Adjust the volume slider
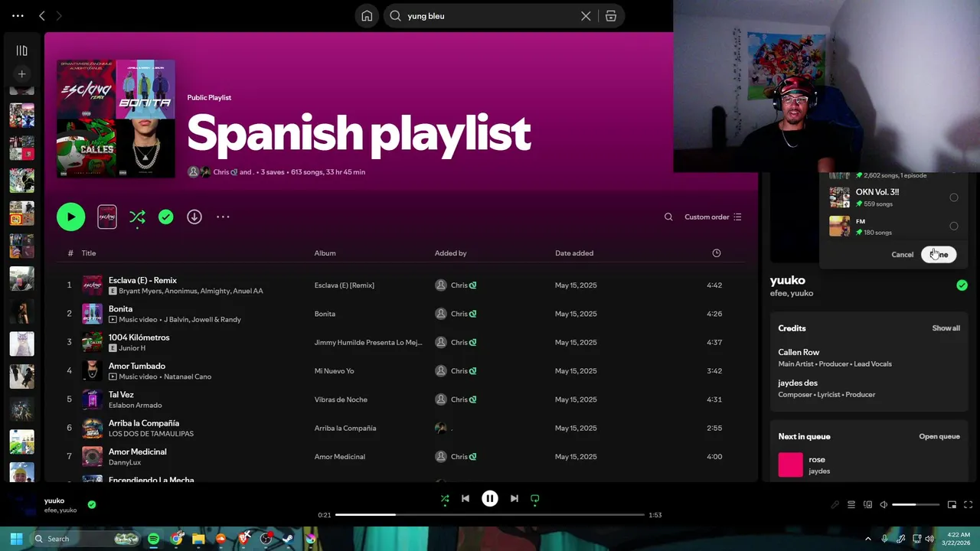This screenshot has height=551, width=980. 916,505
